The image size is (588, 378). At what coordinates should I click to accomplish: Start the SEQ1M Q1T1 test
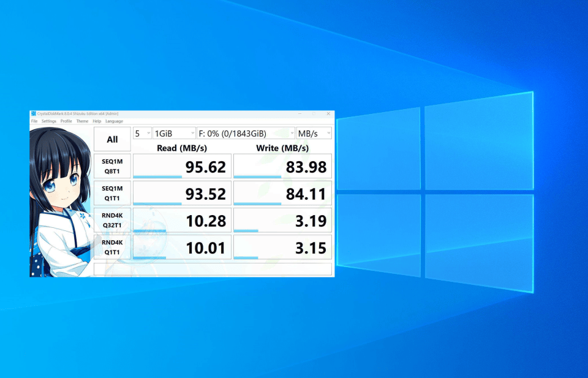112,193
